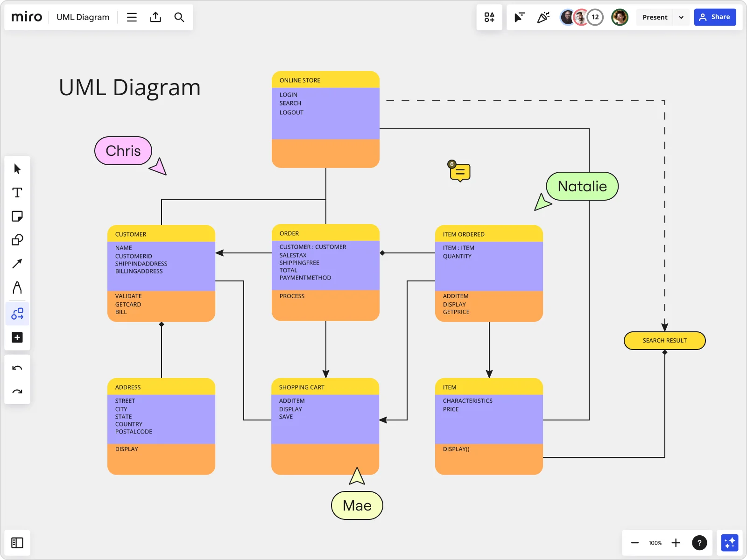Open the comment thread with 6 replies
The image size is (747, 560).
coord(459,172)
